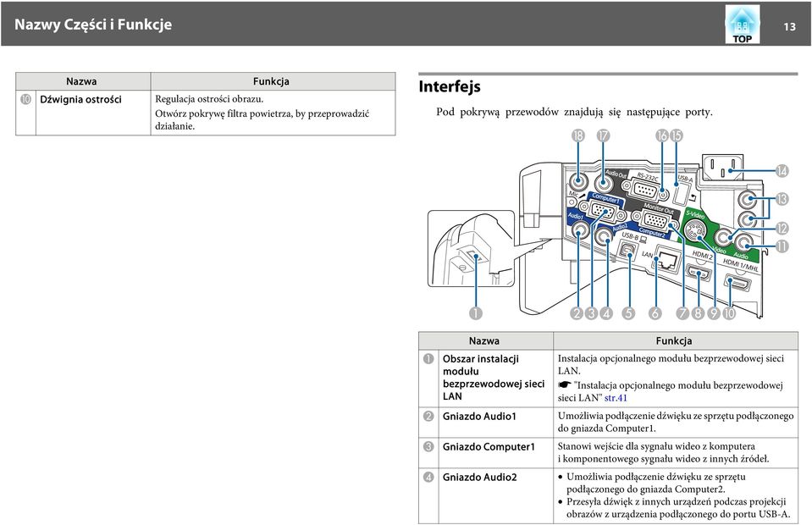Screen dimensions: 812x525
Task: Click circled number 10 beside Dźwignia ostrości
Action: pos(26,99)
